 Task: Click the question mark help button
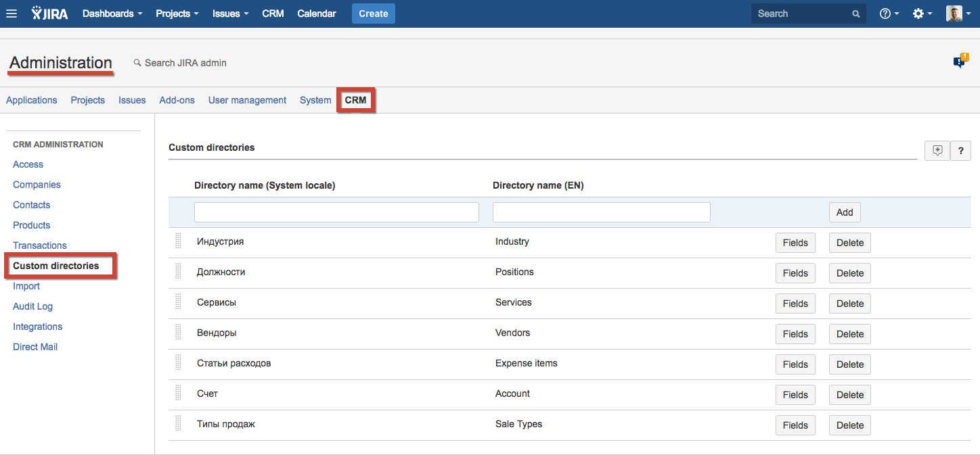tap(960, 151)
